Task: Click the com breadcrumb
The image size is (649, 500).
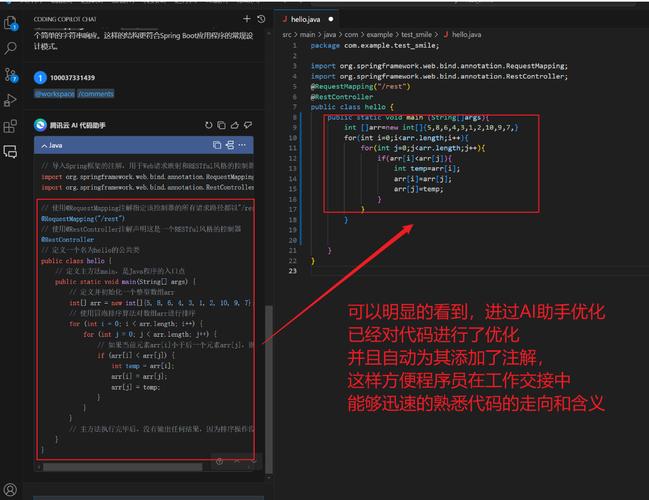Action: 351,35
